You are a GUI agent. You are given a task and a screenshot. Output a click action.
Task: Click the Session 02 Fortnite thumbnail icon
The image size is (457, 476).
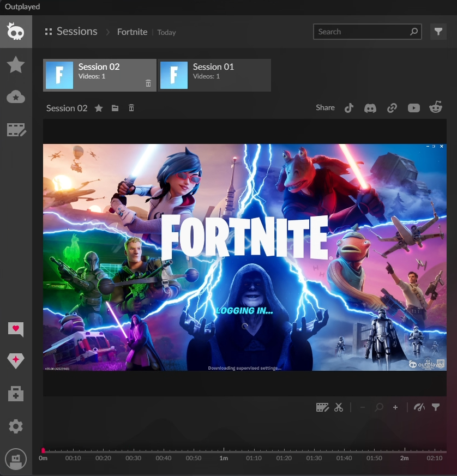tap(59, 75)
